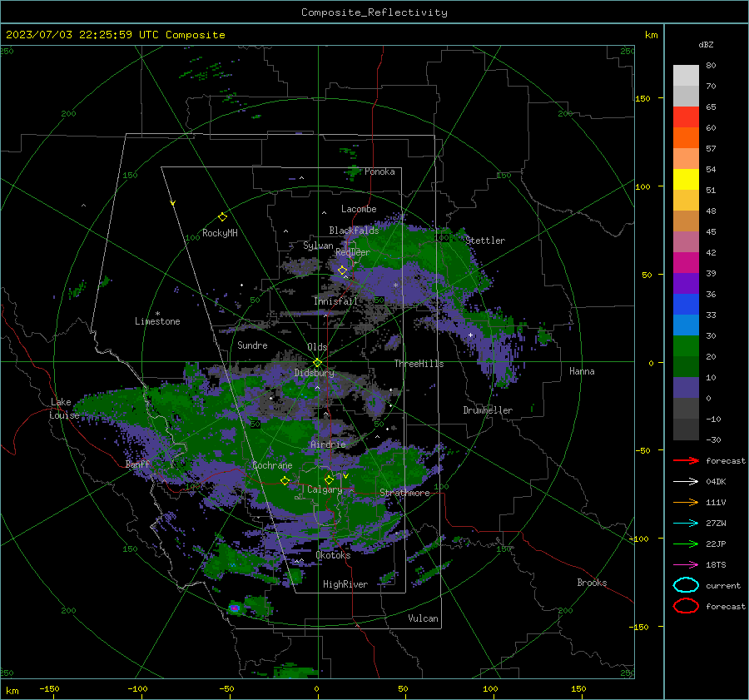Select the Lacombe label
The image size is (749, 700).
(x=359, y=209)
